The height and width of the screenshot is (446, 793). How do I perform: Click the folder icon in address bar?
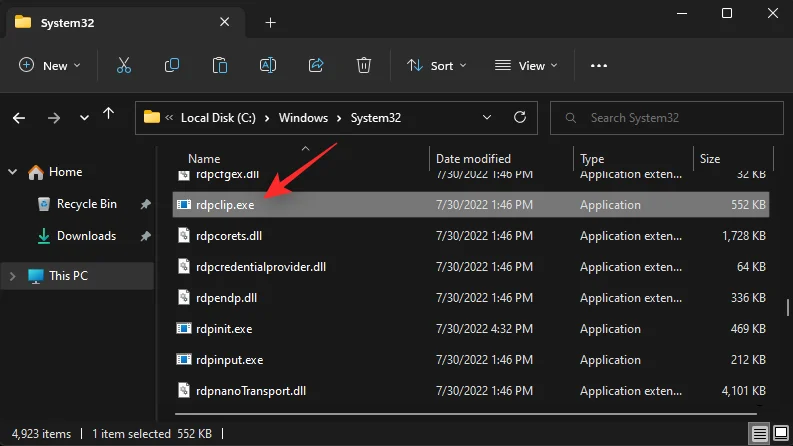click(x=152, y=117)
